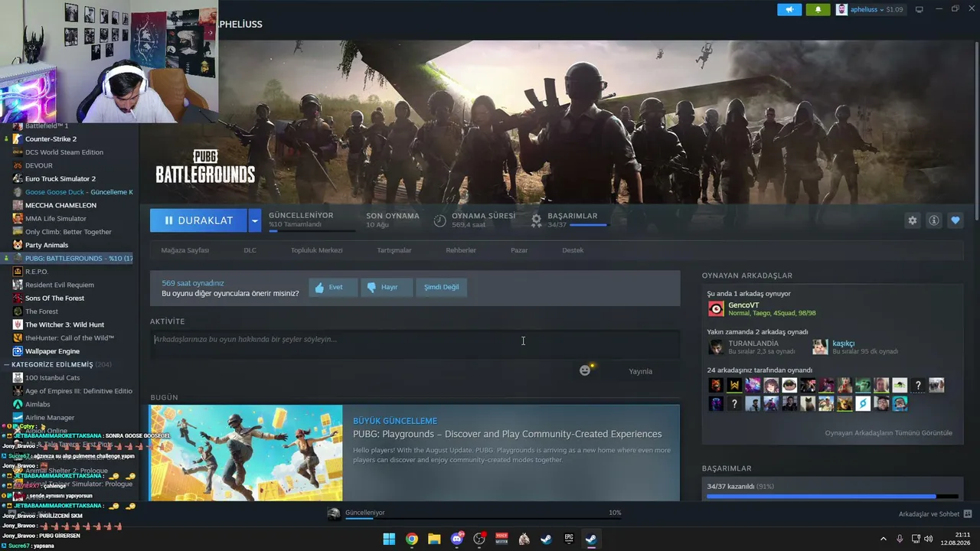This screenshot has width=980, height=551.
Task: Open kaşıkçı friend entry
Action: [843, 344]
